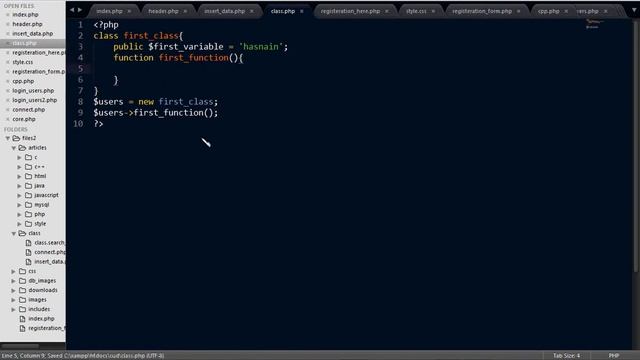Switch to the cpp.php tab
640x360 pixels.
549,11
